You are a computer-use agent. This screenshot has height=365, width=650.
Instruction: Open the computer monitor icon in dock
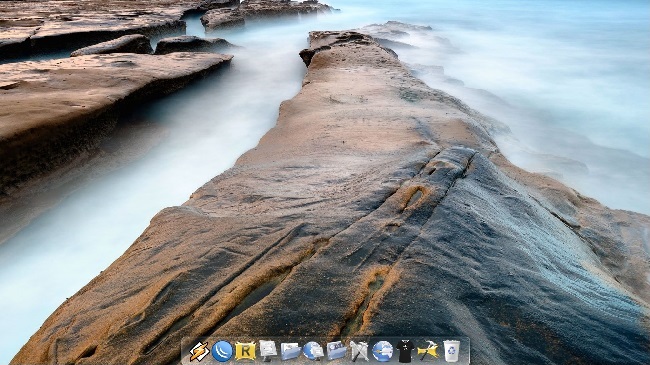[268, 350]
